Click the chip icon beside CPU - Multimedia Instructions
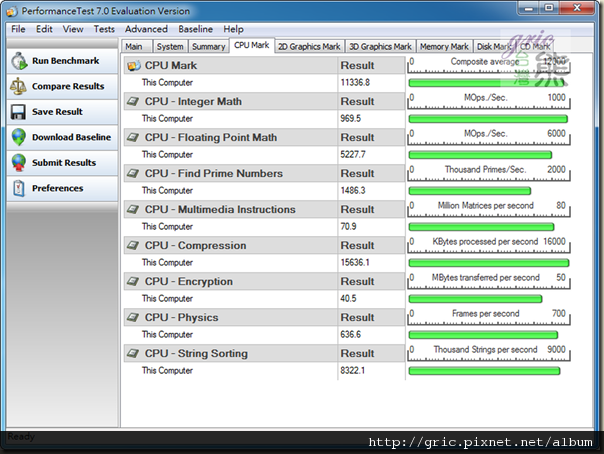The width and height of the screenshot is (604, 454). [133, 209]
